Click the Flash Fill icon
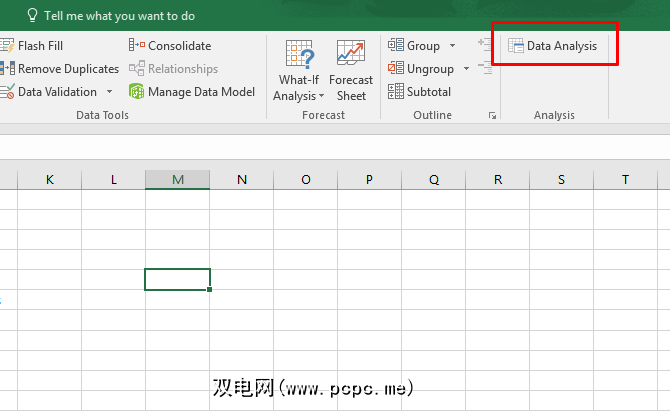The image size is (670, 411). pos(6,46)
